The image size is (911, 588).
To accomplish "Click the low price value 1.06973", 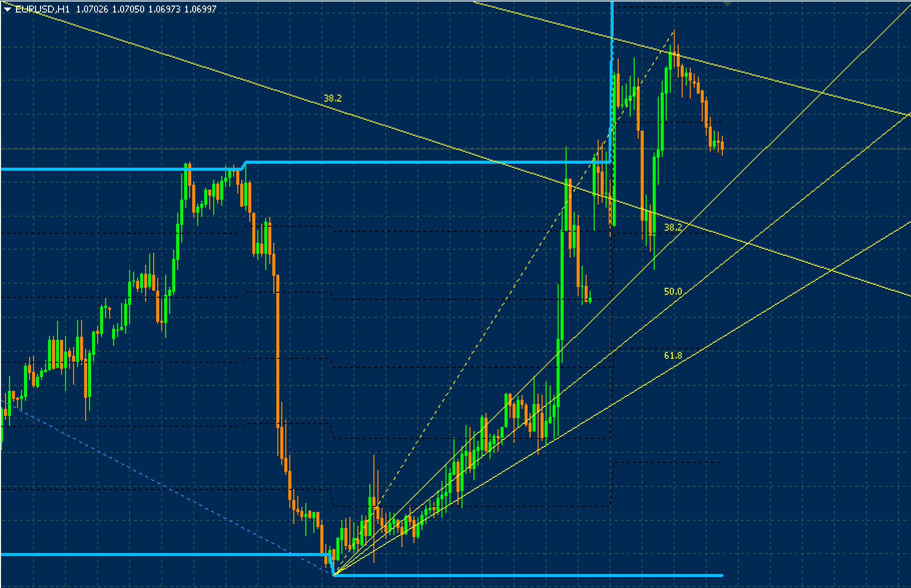I will coord(164,9).
